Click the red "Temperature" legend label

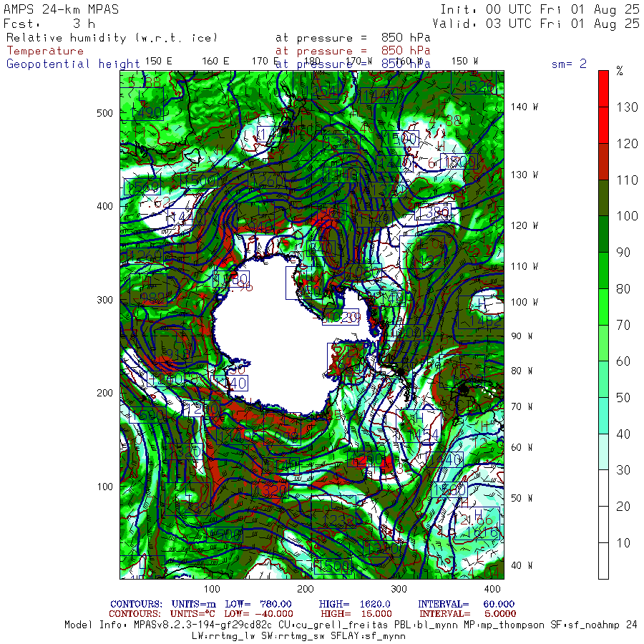[45, 51]
